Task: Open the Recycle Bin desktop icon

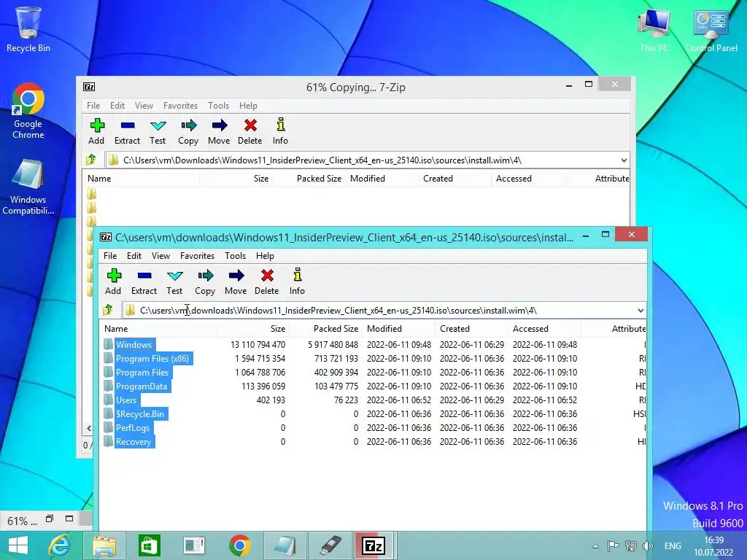Action: (28, 29)
